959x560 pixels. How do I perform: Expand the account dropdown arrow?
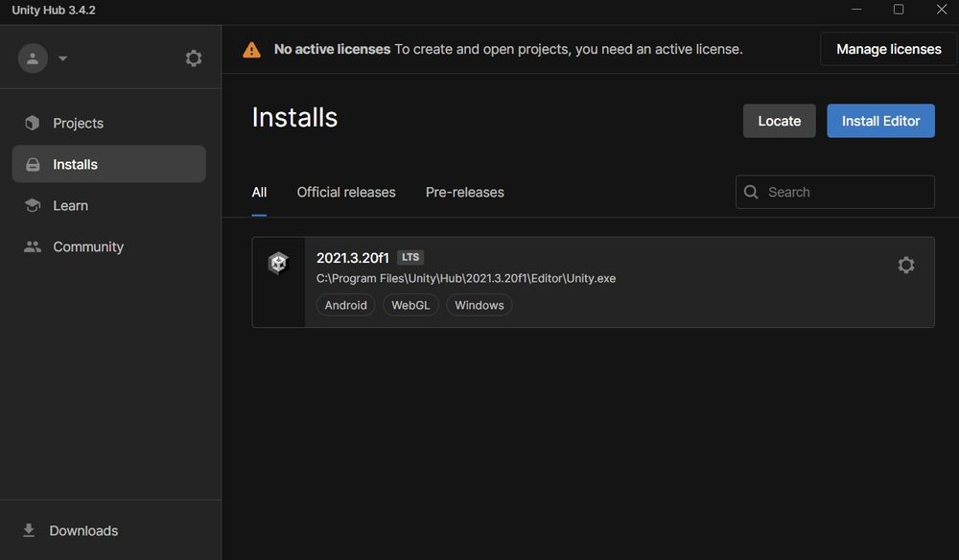63,58
